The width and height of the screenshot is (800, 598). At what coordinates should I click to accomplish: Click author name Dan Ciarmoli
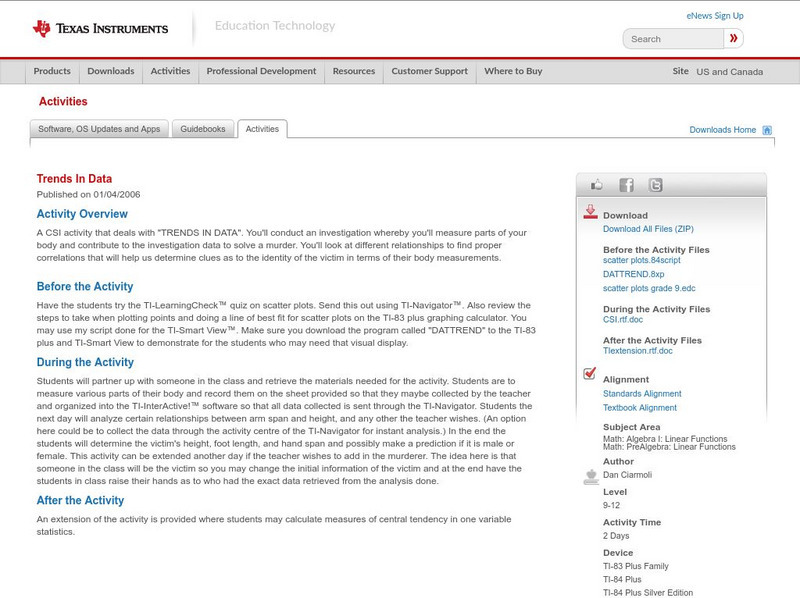(x=628, y=475)
